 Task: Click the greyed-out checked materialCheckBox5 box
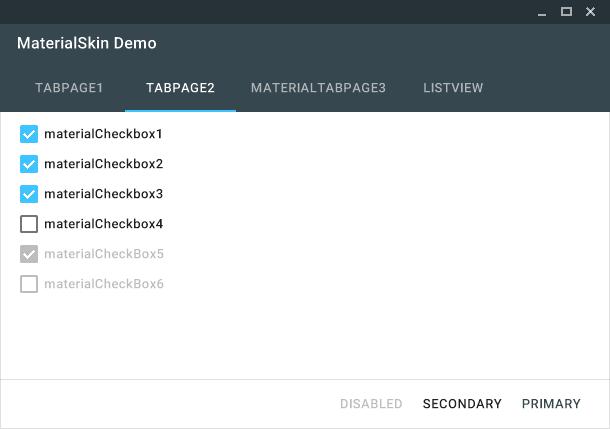[x=29, y=254]
